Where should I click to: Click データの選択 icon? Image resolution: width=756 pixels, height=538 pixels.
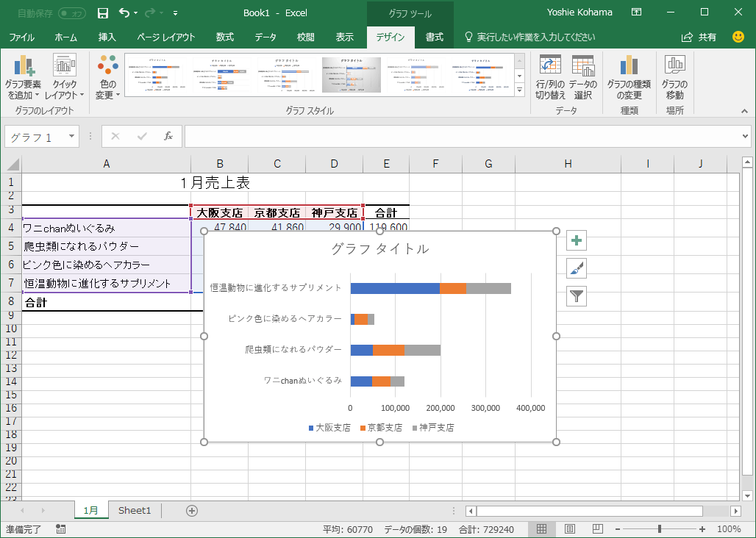[x=583, y=77]
